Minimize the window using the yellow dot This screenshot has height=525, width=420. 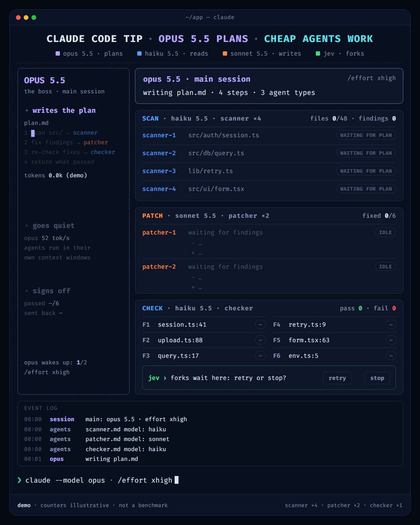26,17
